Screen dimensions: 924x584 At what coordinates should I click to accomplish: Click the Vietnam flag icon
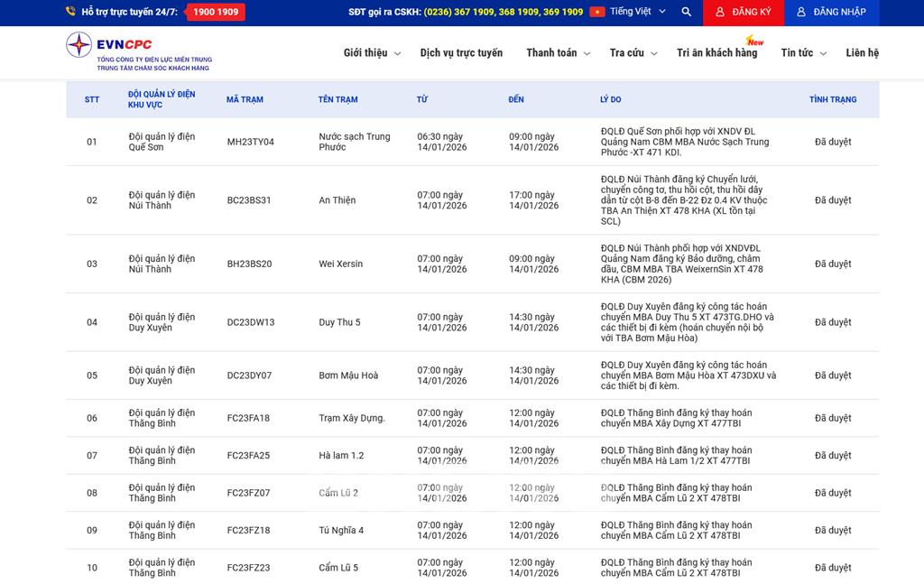tap(597, 12)
